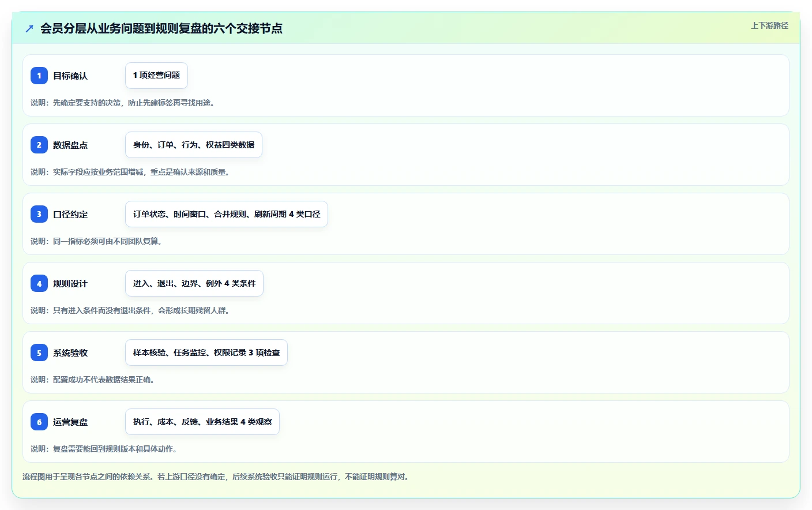Click the 数据盘点 step label
This screenshot has height=510, width=812.
tap(70, 145)
